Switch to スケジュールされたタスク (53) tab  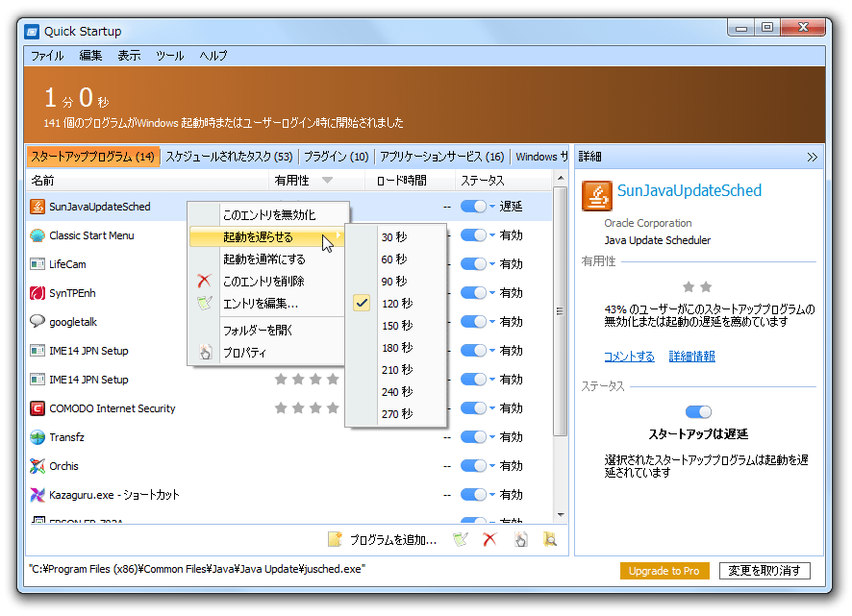point(229,157)
